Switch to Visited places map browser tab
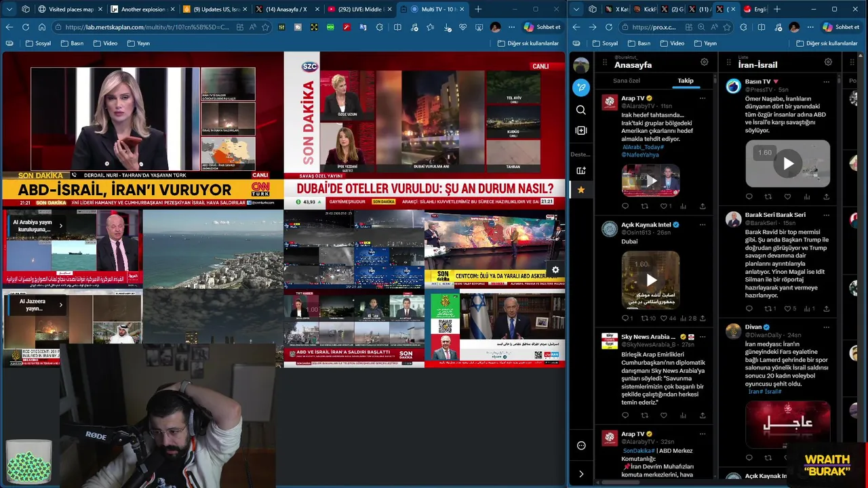 (70, 9)
